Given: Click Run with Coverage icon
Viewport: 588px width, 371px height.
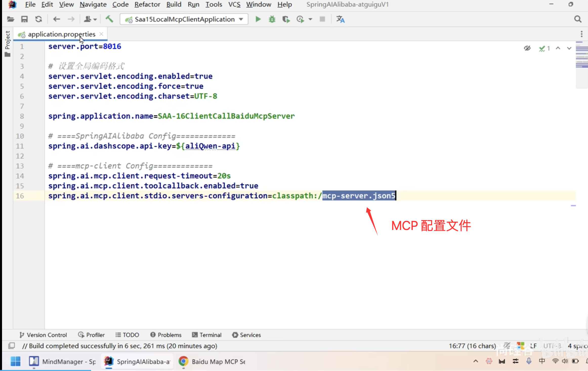Looking at the screenshot, I should tap(286, 19).
